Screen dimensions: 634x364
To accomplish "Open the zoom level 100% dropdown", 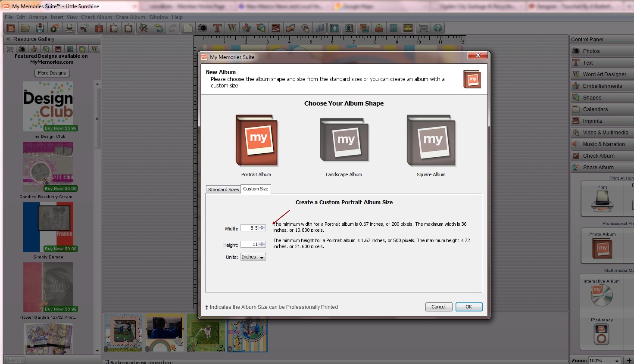I will pyautogui.click(x=604, y=361).
